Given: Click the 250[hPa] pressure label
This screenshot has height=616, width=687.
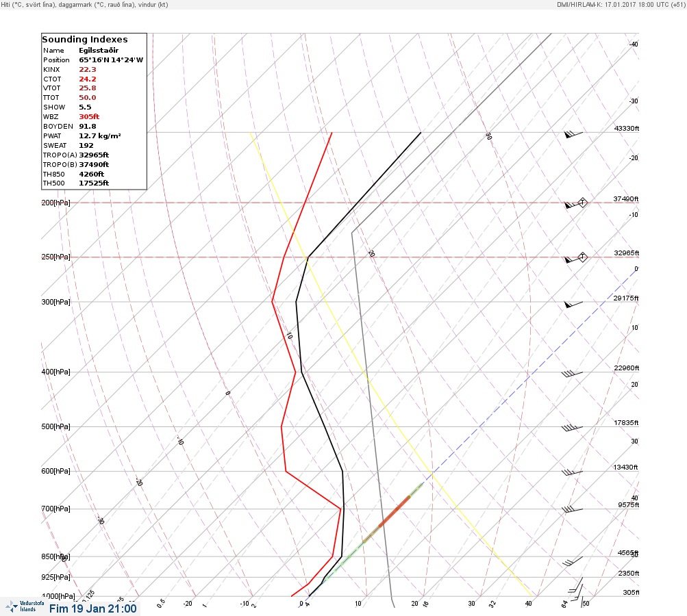Looking at the screenshot, I should coord(55,257).
